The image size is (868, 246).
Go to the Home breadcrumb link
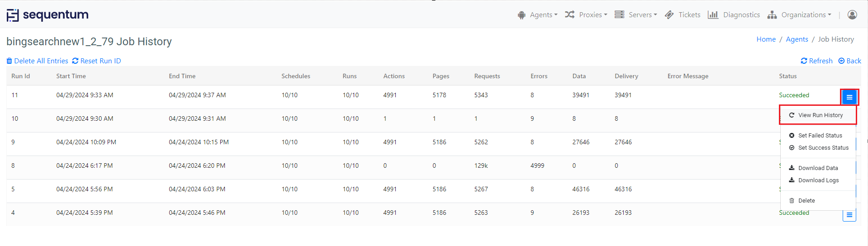[x=766, y=39]
